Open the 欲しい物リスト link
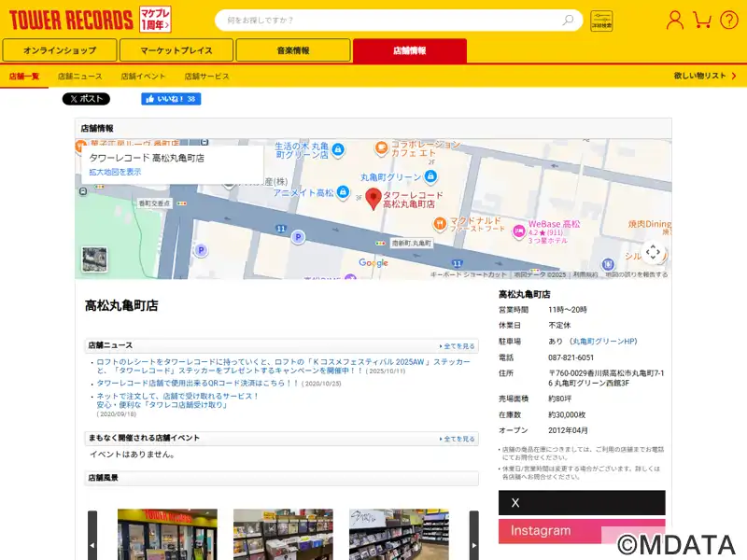This screenshot has width=747, height=560. 705,76
